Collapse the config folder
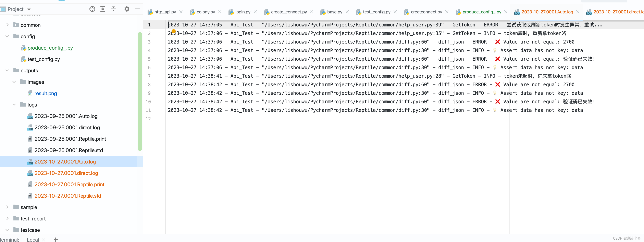 click(7, 36)
